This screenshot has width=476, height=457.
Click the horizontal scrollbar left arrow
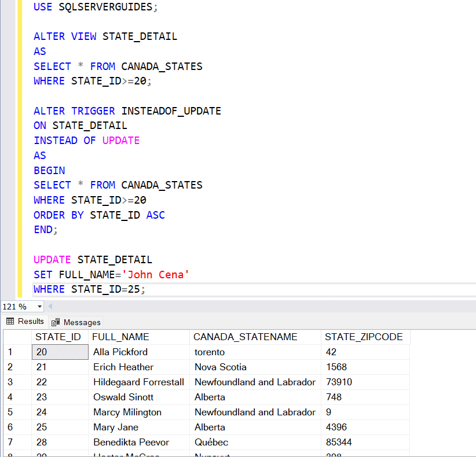pos(50,307)
